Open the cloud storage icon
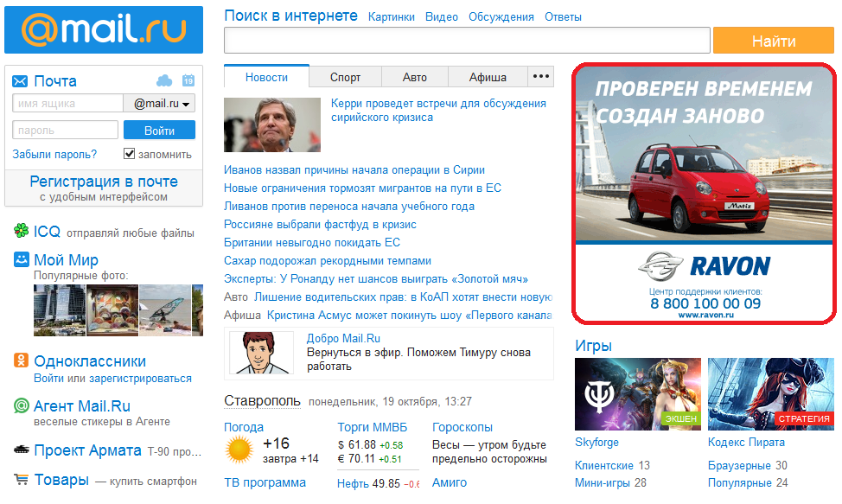Screen dimensions: 842x504 164,80
